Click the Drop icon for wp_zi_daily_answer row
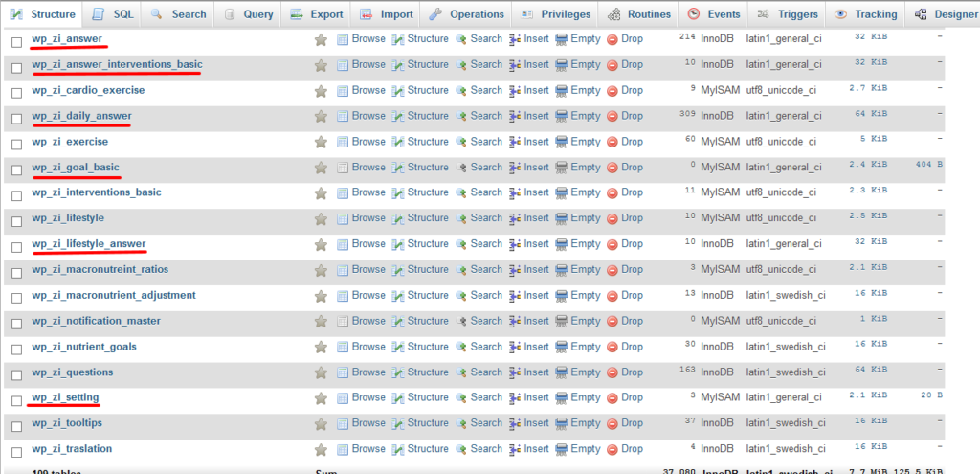 tap(612, 116)
